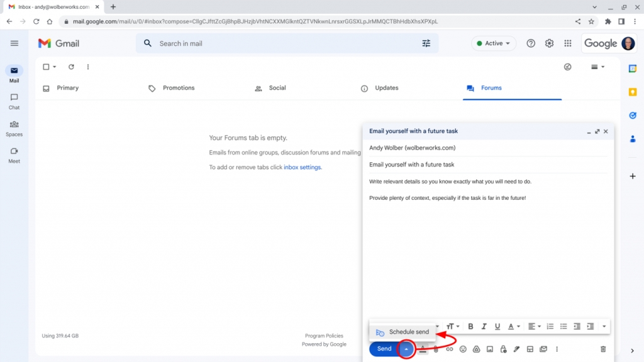Open Google Keep in the side panel
644x362 pixels.
tap(633, 92)
